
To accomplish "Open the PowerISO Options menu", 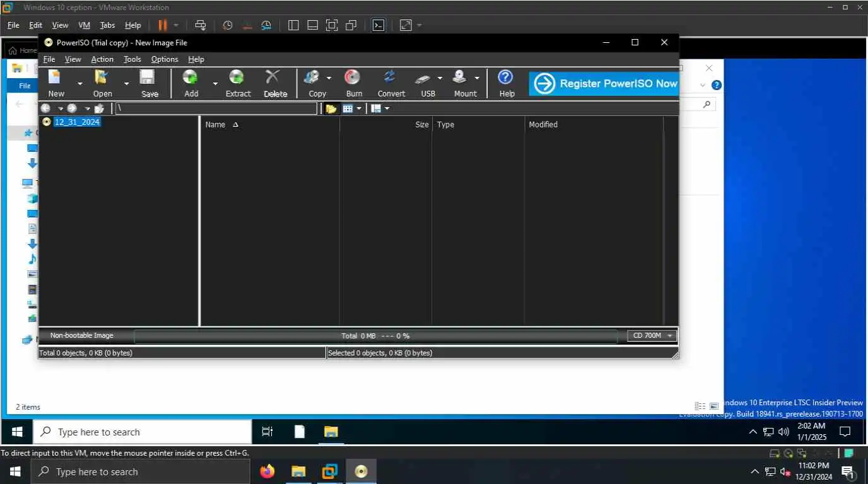I will 165,59.
